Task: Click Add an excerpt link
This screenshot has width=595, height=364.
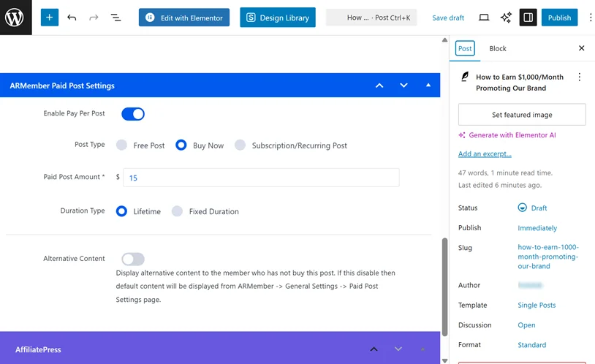Action: pyautogui.click(x=485, y=153)
